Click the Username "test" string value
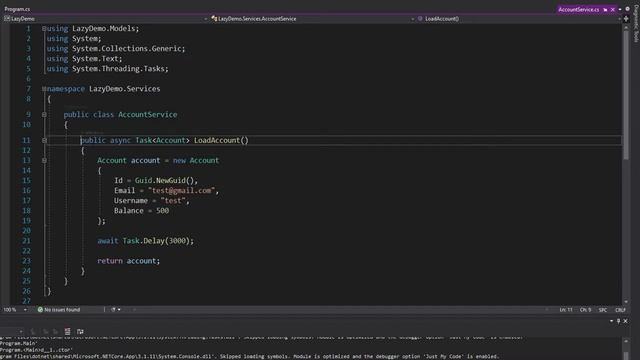This screenshot has height=360, width=640. pyautogui.click(x=173, y=201)
